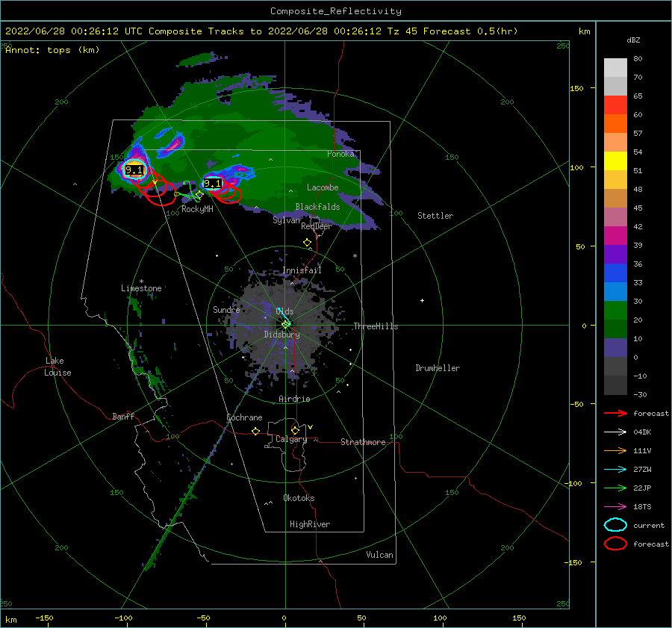The image size is (672, 628).
Task: Select the magenta 18TS arrow legend icon
Action: click(x=615, y=507)
